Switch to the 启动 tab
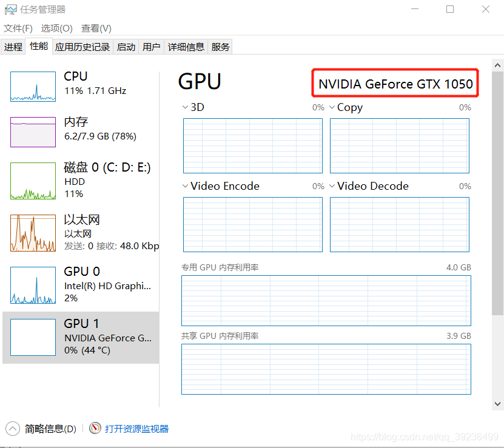The image size is (504, 448). point(126,47)
